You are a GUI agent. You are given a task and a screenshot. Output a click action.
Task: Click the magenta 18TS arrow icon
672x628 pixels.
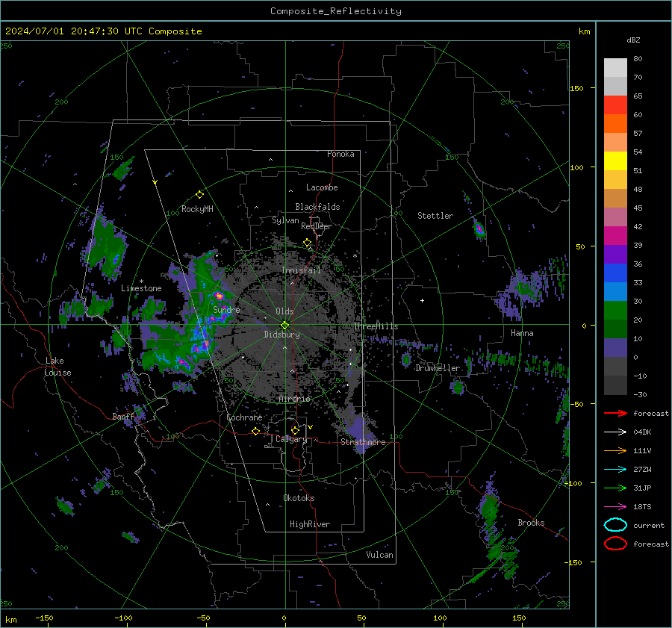coord(615,507)
